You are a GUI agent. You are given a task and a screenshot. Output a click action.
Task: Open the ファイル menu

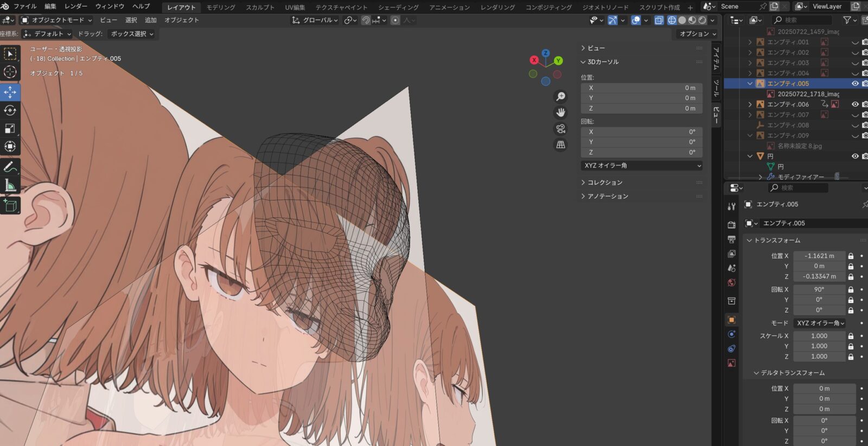coord(25,7)
